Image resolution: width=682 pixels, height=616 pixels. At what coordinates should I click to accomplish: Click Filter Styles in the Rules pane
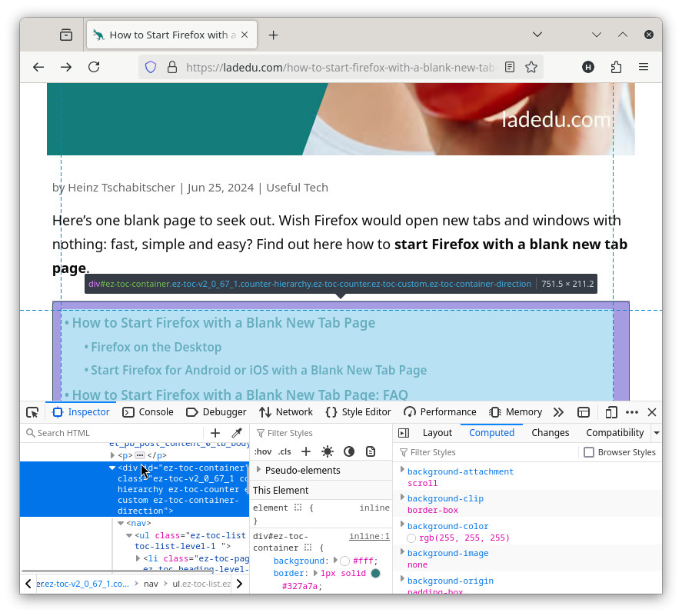point(322,433)
